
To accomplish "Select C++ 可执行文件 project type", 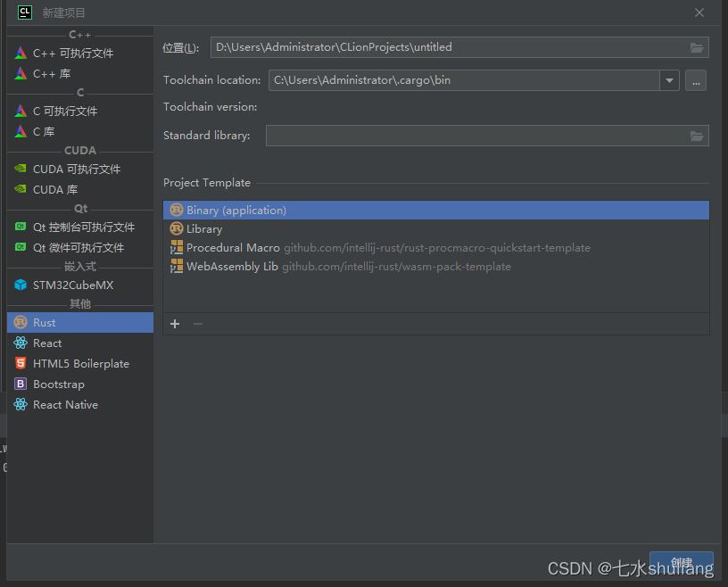I will [80, 53].
